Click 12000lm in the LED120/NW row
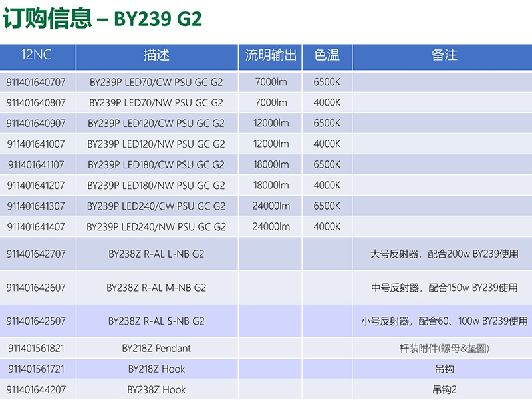 coord(271,144)
